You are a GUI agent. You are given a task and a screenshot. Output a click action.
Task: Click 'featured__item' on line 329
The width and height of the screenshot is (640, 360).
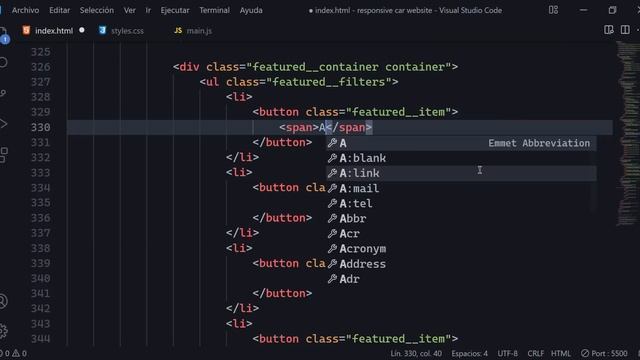click(398, 112)
